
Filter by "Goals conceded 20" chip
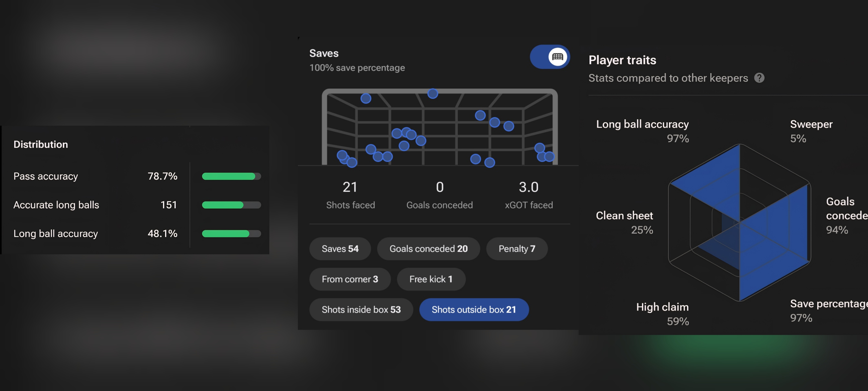(x=428, y=248)
